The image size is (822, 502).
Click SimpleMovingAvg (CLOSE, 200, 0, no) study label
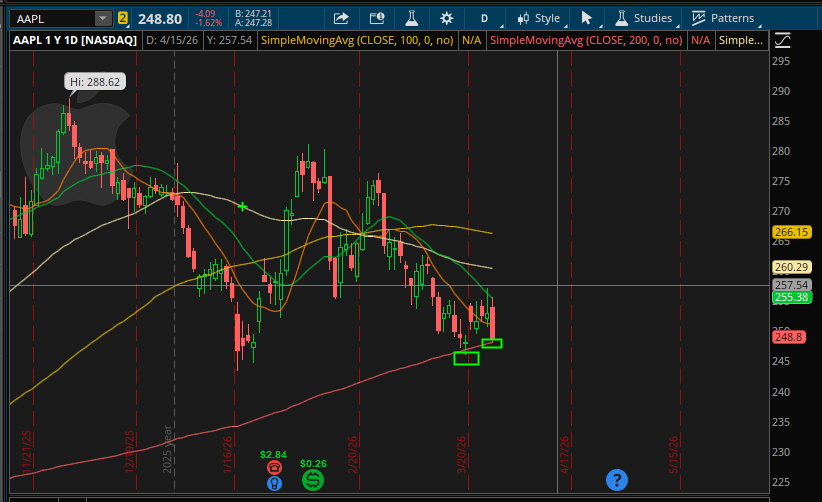[586, 40]
